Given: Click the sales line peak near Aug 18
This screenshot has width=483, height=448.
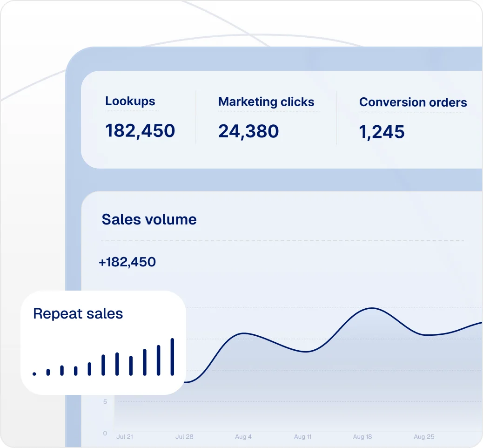Looking at the screenshot, I should [x=372, y=308].
